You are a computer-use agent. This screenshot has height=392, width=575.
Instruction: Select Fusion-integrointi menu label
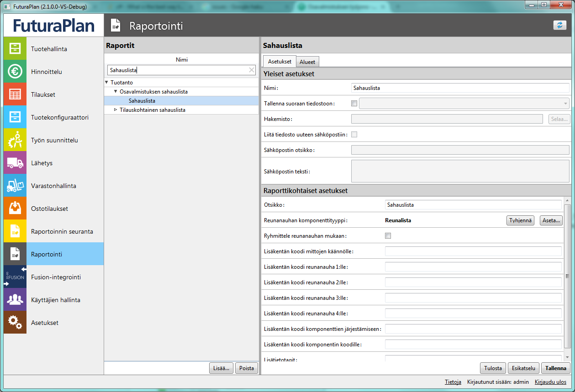click(x=55, y=277)
